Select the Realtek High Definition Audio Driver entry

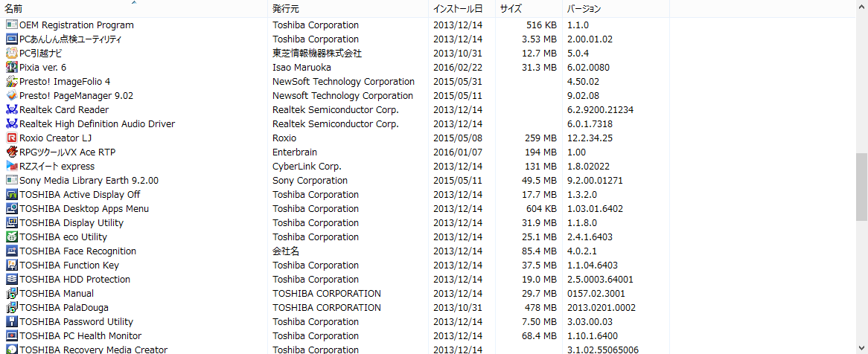(x=97, y=123)
